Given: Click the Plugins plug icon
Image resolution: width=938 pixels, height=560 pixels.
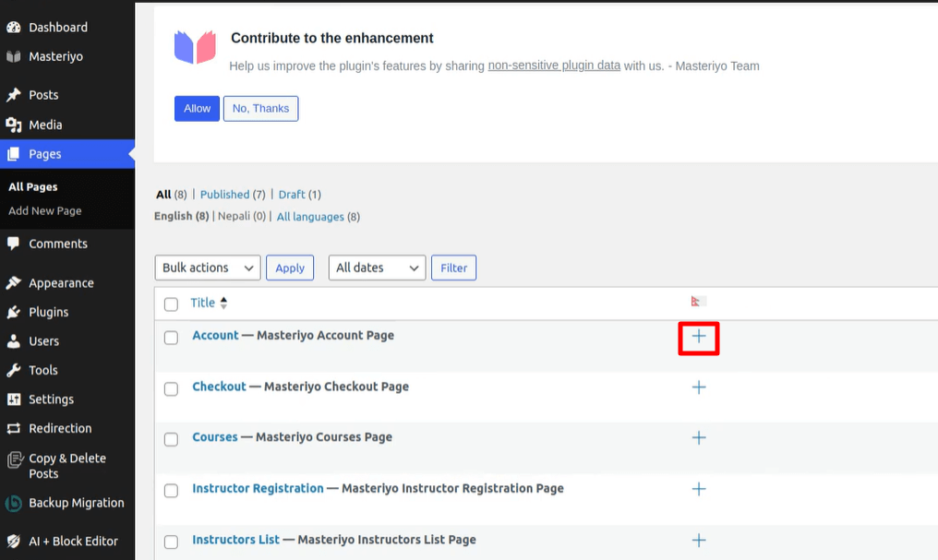Looking at the screenshot, I should point(13,312).
